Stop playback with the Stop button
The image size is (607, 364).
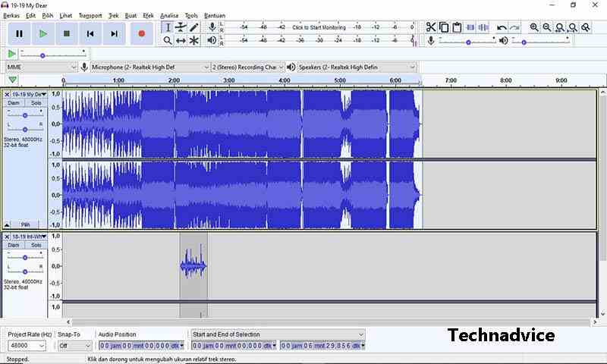(x=67, y=33)
